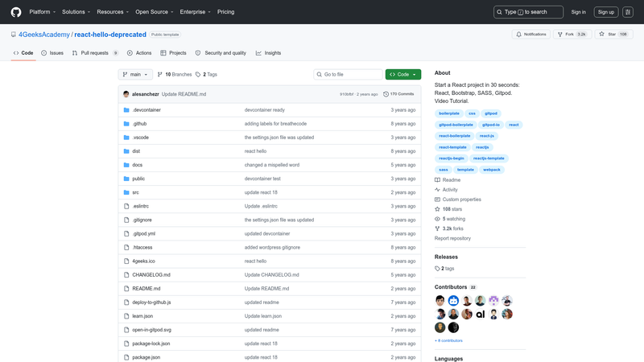
Task: Click the GitHub octocat logo
Action: point(16,12)
